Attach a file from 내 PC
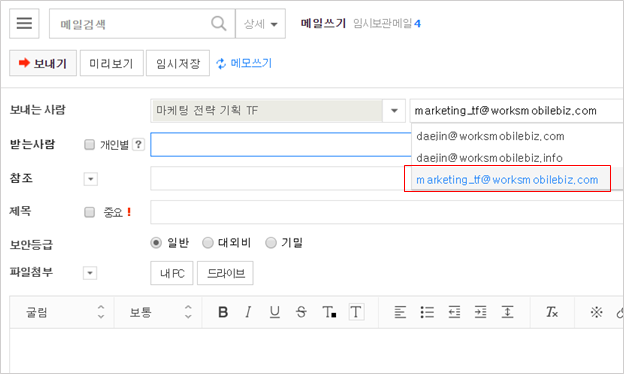Screen dimensions: 624x374 [x=172, y=273]
